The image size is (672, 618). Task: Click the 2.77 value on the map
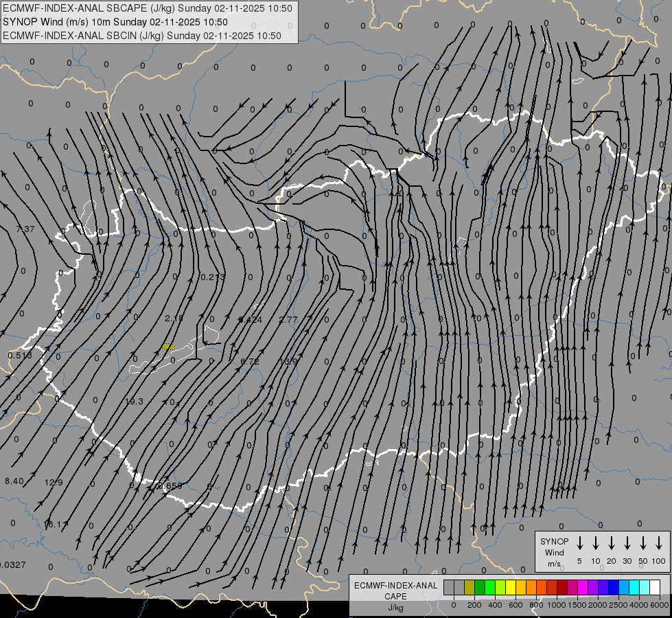click(288, 319)
